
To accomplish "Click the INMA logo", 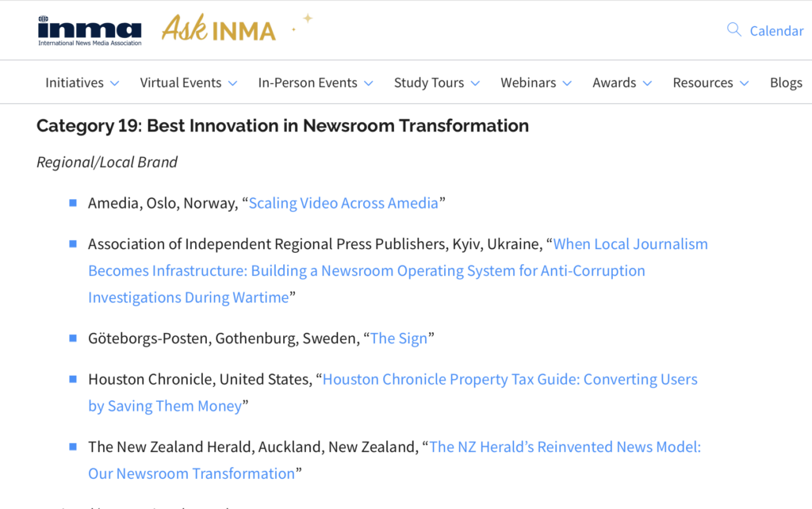I will pyautogui.click(x=89, y=30).
